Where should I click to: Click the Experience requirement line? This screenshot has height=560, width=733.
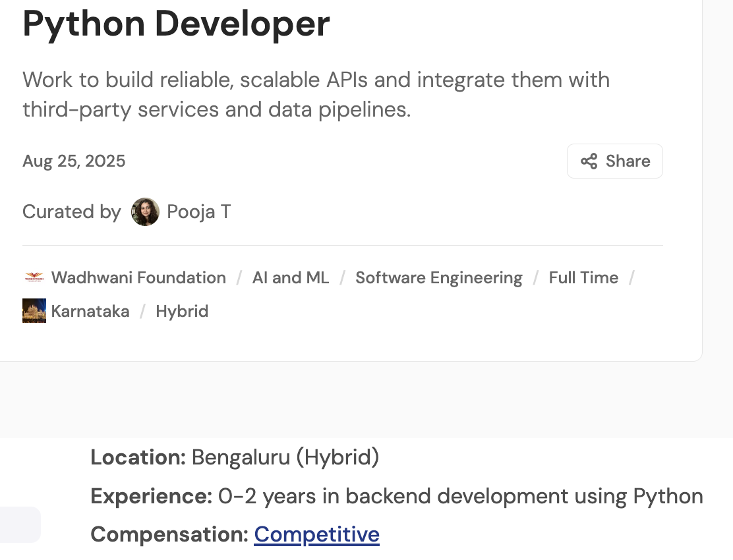396,496
